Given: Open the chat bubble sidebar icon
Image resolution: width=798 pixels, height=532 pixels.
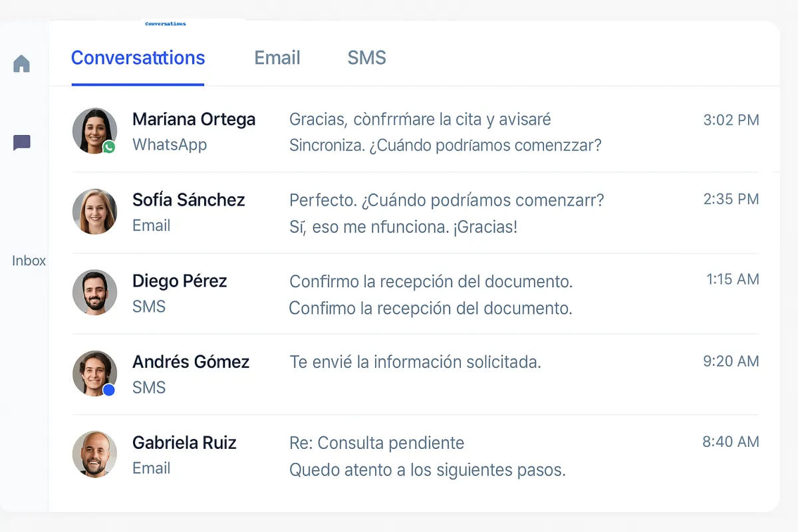Looking at the screenshot, I should pyautogui.click(x=22, y=142).
